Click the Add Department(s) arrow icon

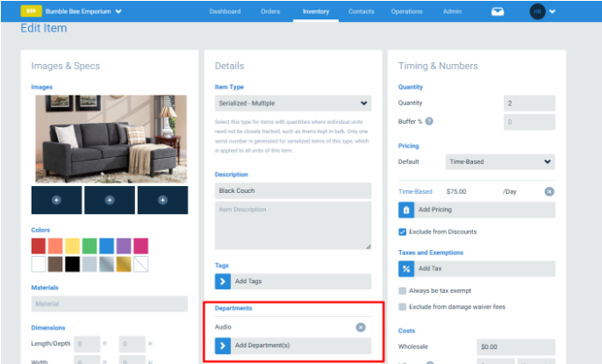tap(223, 346)
